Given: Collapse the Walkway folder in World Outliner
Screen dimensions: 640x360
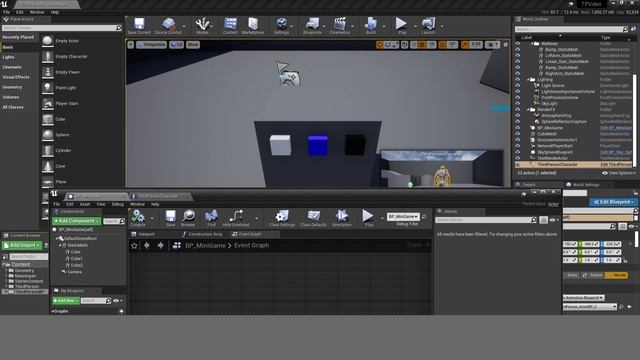Looking at the screenshot, I should tap(532, 43).
